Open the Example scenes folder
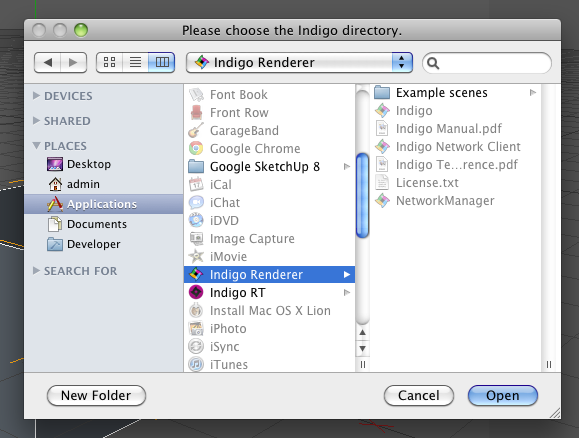The image size is (579, 438). click(455, 93)
